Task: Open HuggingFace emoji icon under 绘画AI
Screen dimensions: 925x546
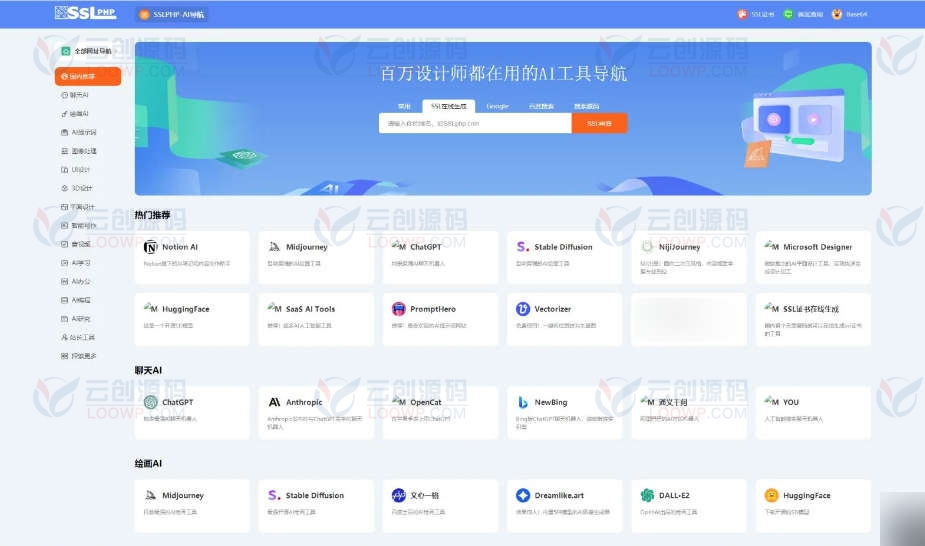Action: [772, 495]
